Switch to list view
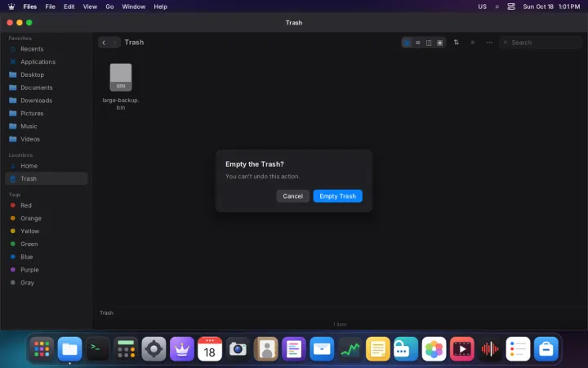Viewport: 588px width, 368px height. (418, 43)
